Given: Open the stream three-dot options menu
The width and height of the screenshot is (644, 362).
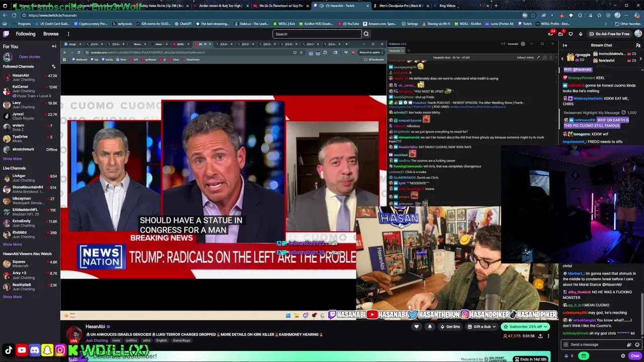Looking at the screenshot, I should (549, 336).
